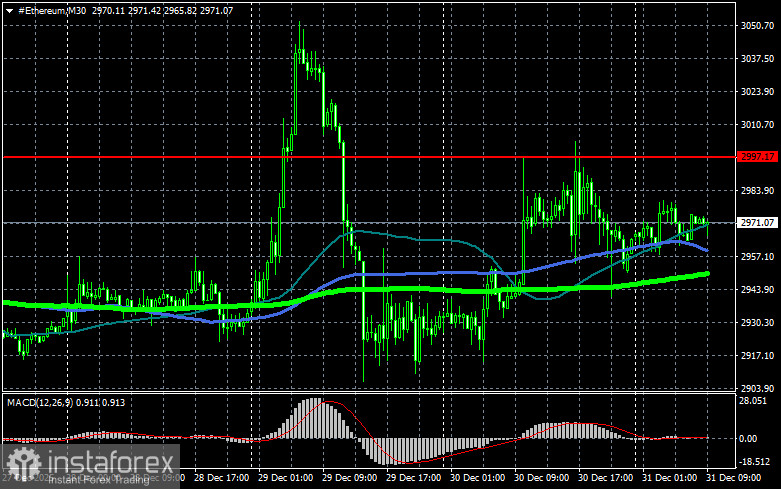Click the 29 Dec 01:00 time label
The height and width of the screenshot is (489, 781).
(x=285, y=478)
